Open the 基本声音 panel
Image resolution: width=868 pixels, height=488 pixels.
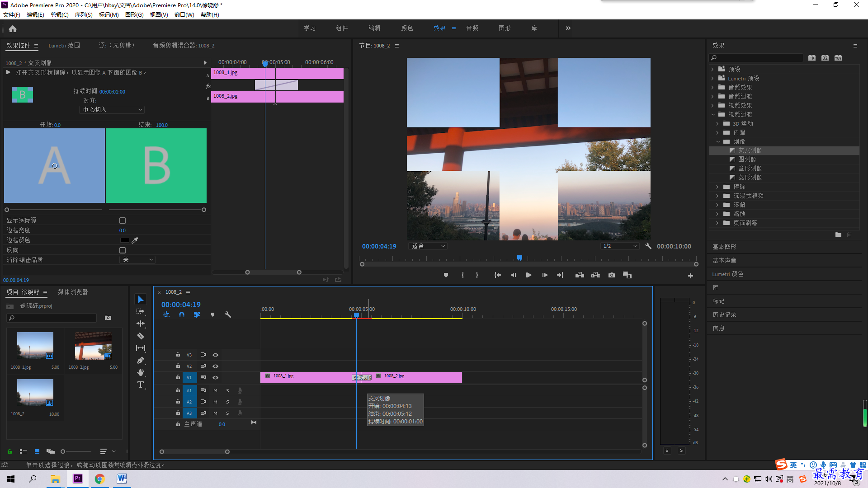(725, 261)
